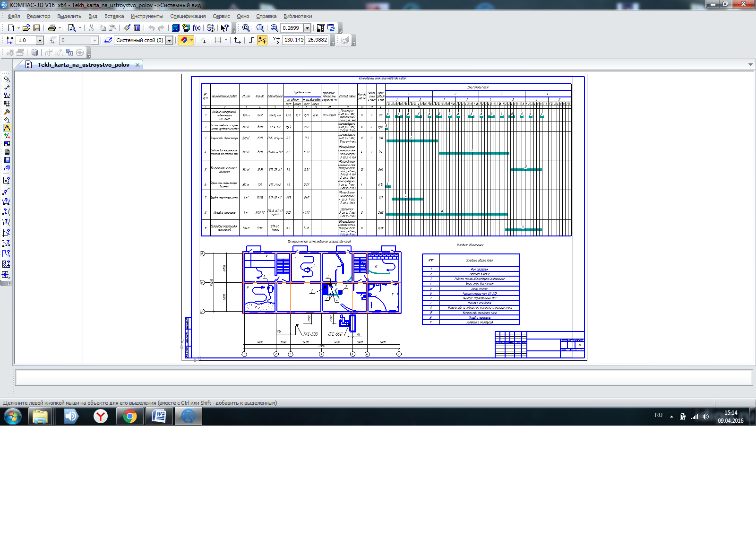Click the local coordinate system icon
This screenshot has height=549, width=756.
pyautogui.click(x=238, y=40)
